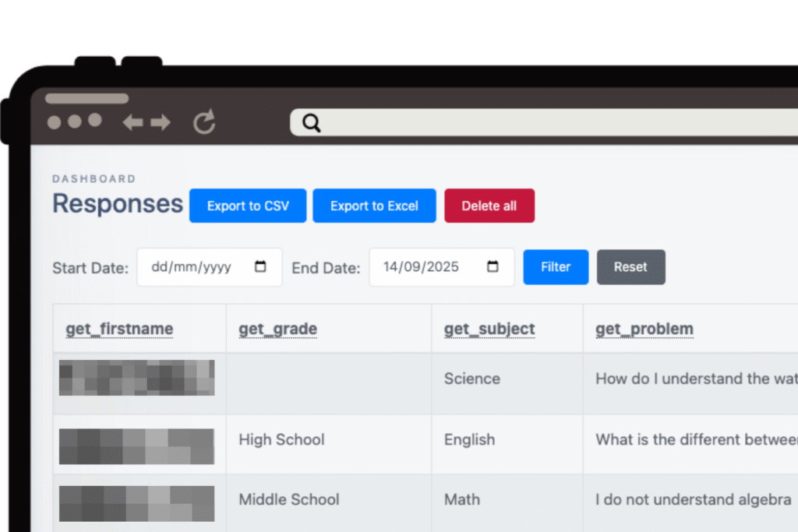Viewport: 798px width, 532px height.
Task: Select the Science subject cell
Action: 472,379
